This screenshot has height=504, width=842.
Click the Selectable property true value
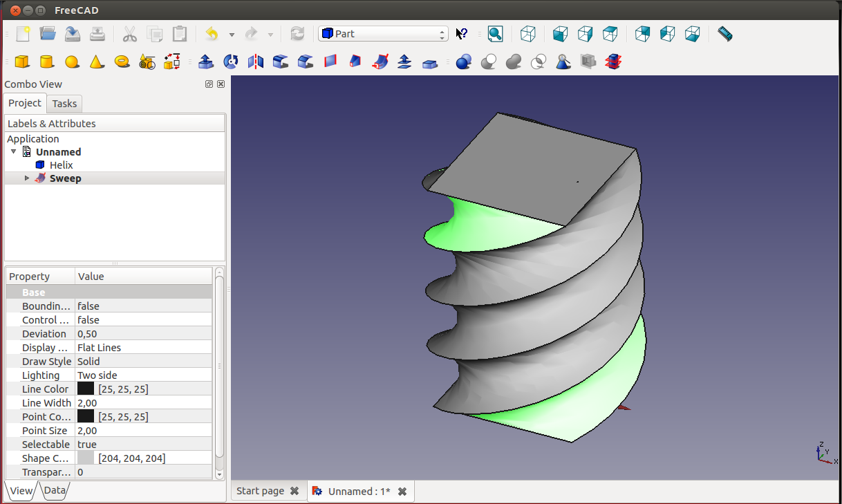point(87,445)
